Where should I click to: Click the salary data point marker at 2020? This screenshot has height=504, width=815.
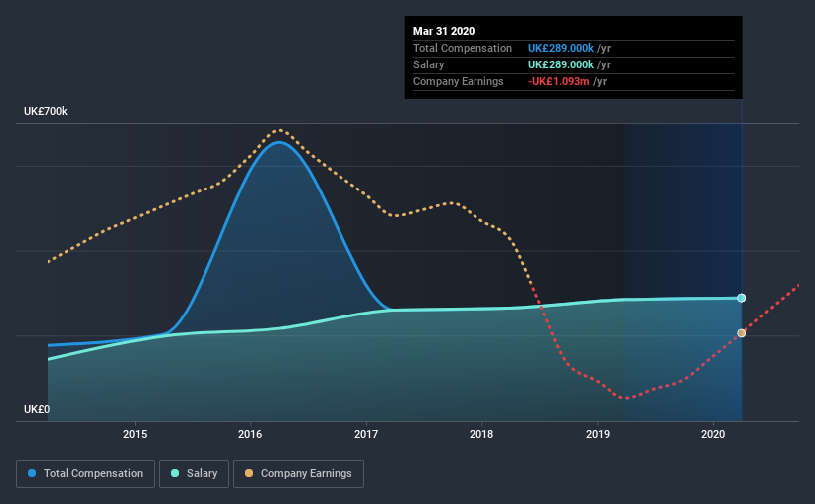point(742,298)
